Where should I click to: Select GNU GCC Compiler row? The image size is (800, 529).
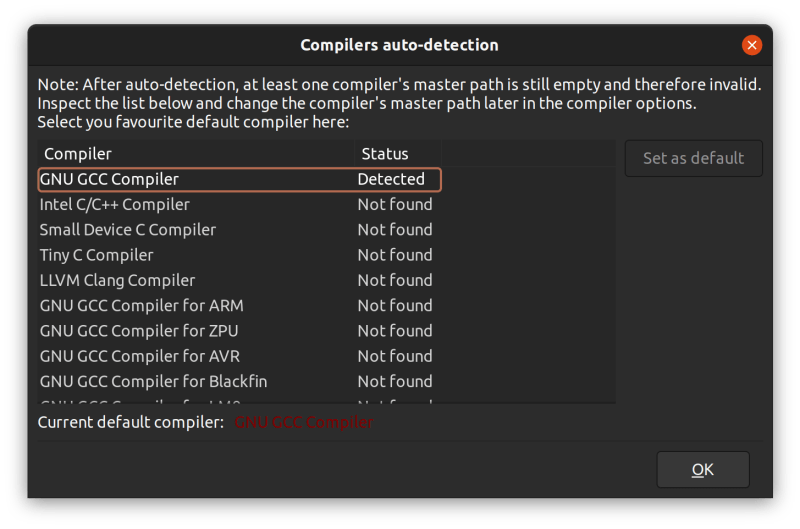[x=110, y=180]
